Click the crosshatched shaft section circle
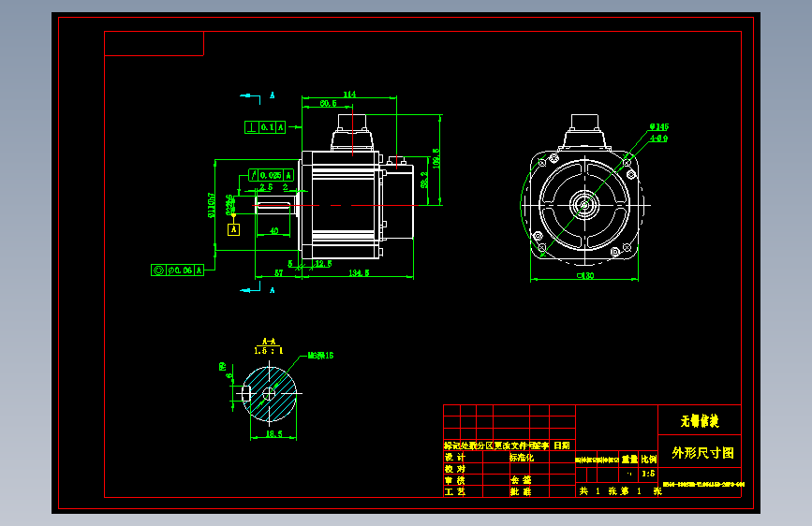Screen dimensions: 812x526 (270, 394)
